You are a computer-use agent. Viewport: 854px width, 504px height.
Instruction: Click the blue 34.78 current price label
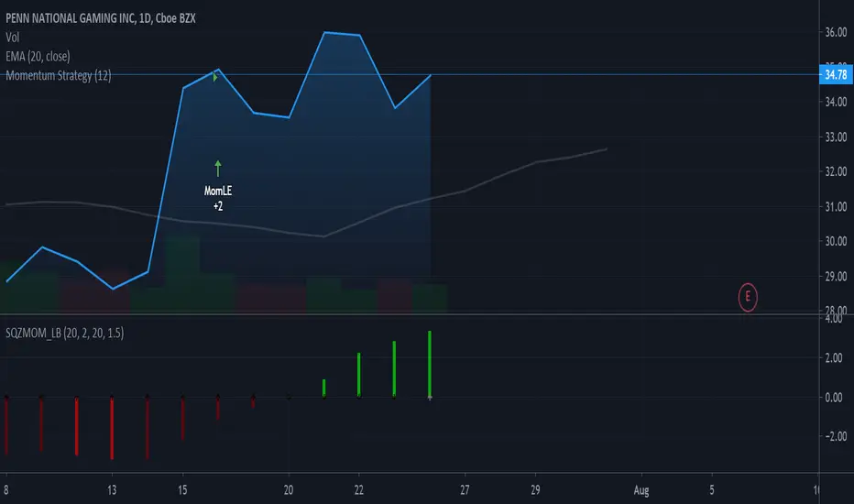pos(836,74)
